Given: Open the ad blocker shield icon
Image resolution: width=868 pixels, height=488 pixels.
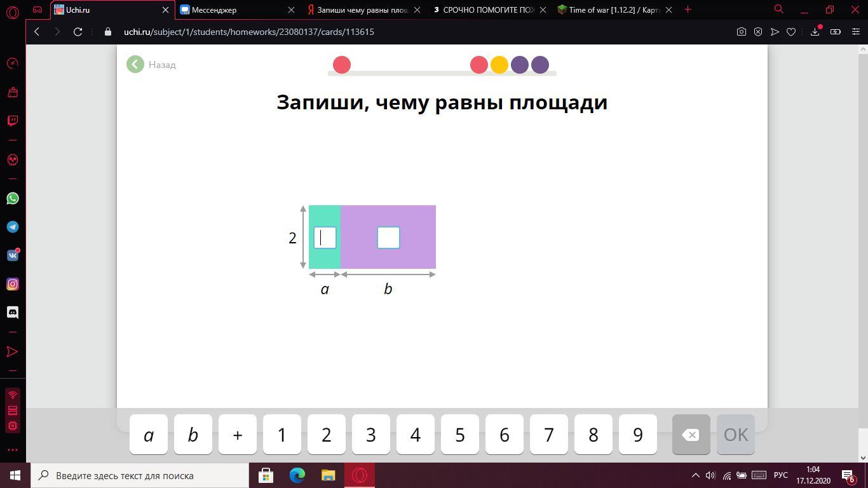Looking at the screenshot, I should (x=758, y=32).
